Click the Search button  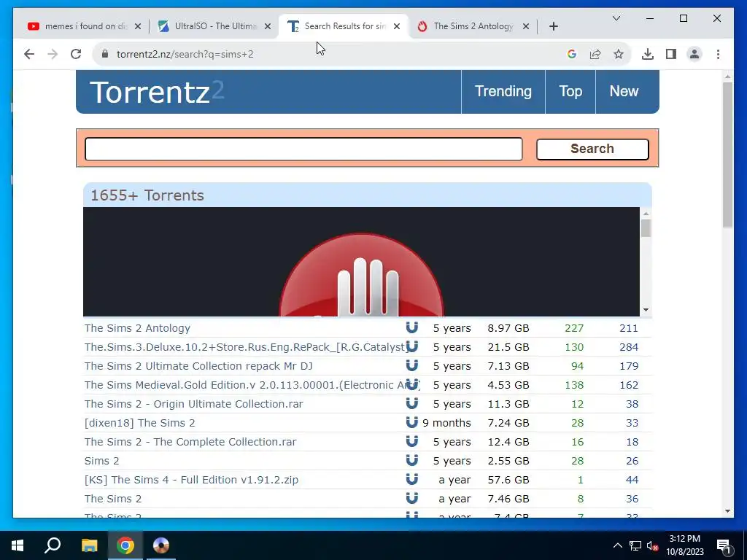point(592,149)
